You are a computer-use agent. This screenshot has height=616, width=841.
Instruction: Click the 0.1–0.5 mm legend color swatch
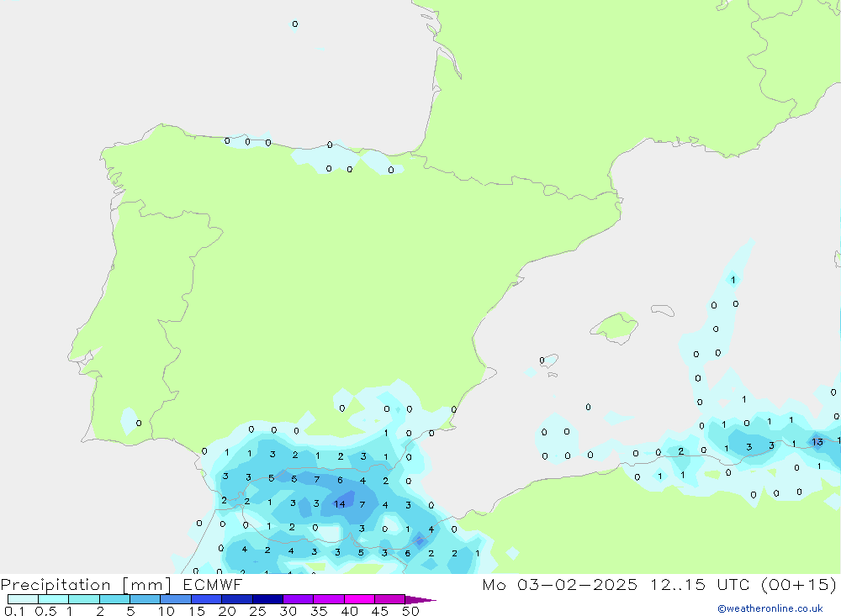coord(23,599)
